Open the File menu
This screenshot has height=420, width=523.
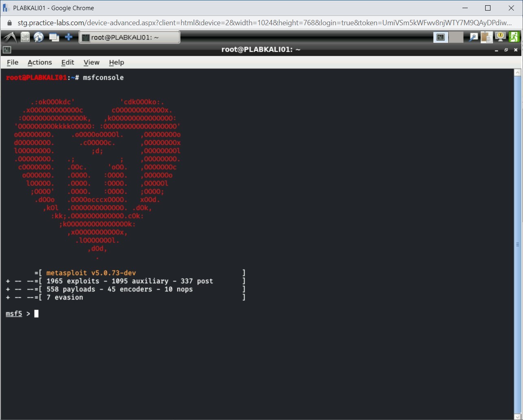click(x=12, y=62)
